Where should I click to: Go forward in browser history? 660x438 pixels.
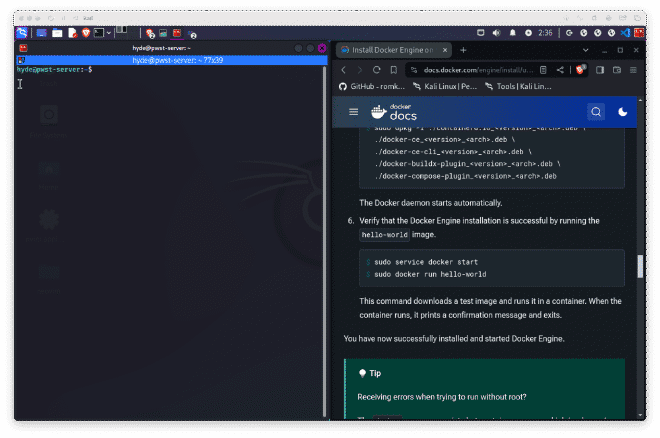click(359, 70)
